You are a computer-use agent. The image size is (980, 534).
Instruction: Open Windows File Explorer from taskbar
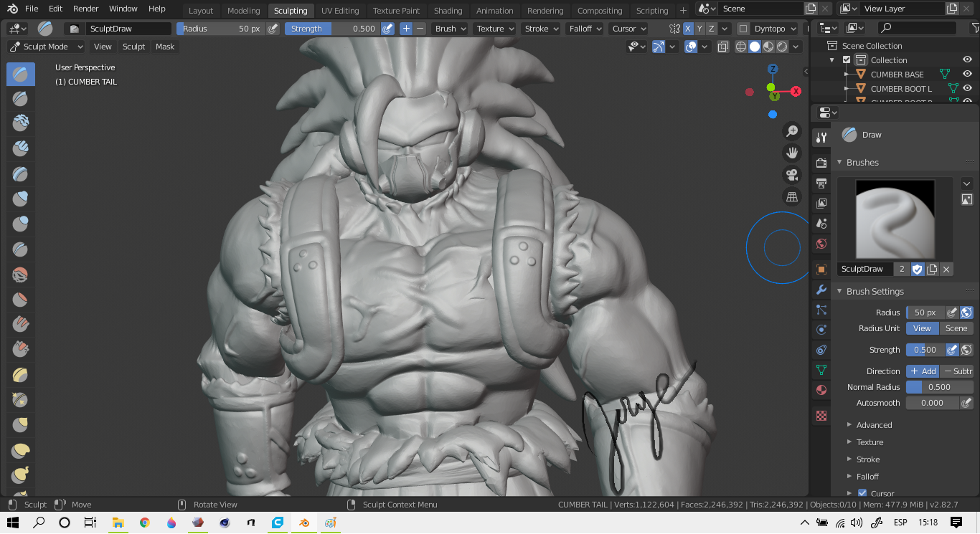[x=117, y=523]
